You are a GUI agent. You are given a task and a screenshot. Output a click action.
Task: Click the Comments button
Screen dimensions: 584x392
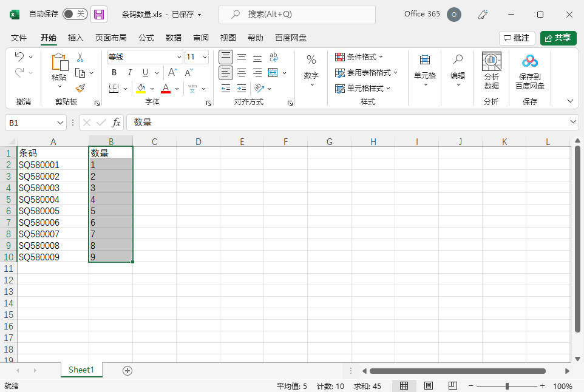tap(517, 38)
